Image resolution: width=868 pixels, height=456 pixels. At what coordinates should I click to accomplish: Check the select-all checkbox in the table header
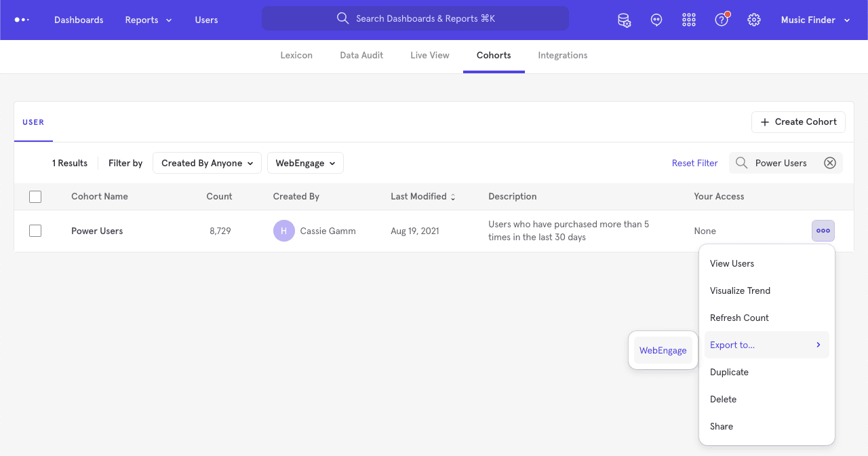[35, 196]
